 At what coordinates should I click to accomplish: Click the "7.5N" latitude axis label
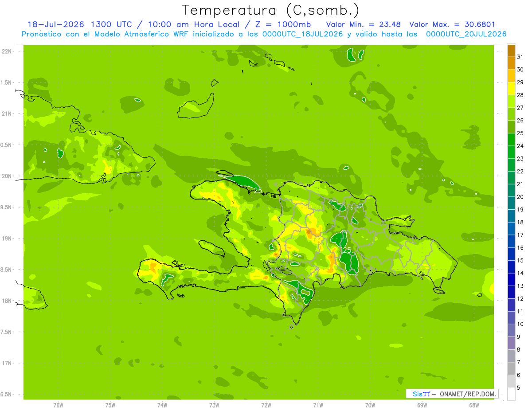pyautogui.click(x=7, y=332)
